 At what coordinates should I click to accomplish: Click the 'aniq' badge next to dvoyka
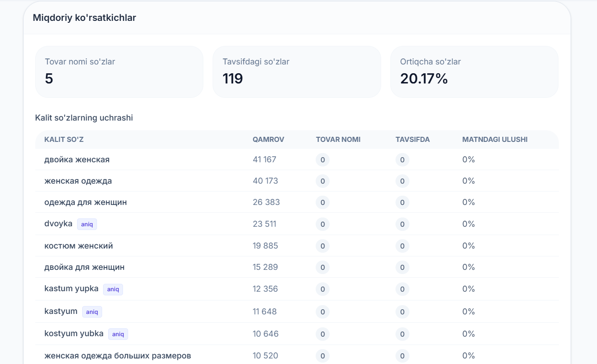click(x=87, y=224)
